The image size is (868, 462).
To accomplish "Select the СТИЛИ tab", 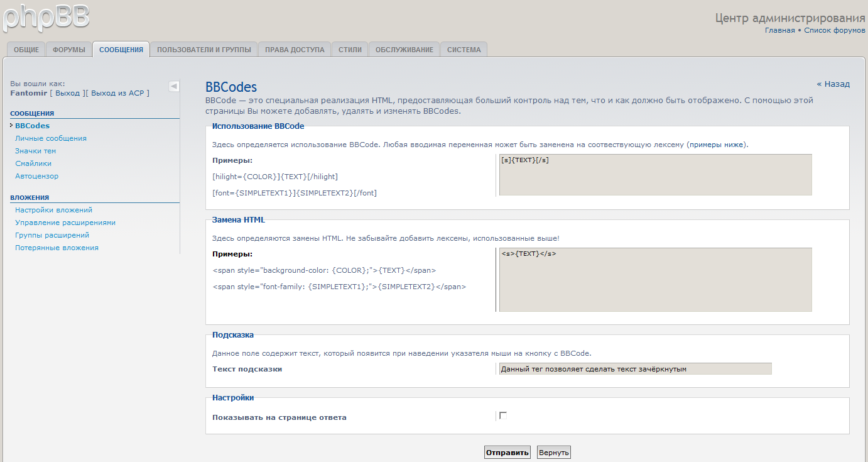I will [350, 50].
